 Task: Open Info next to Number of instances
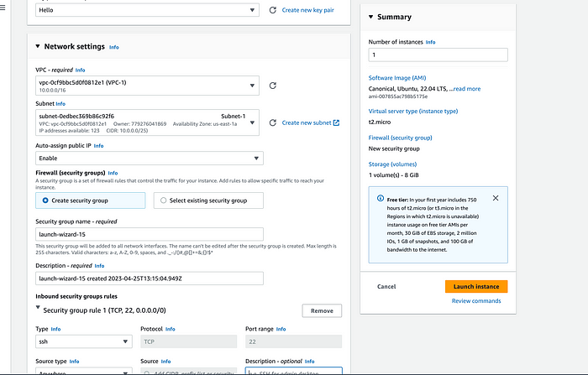430,42
